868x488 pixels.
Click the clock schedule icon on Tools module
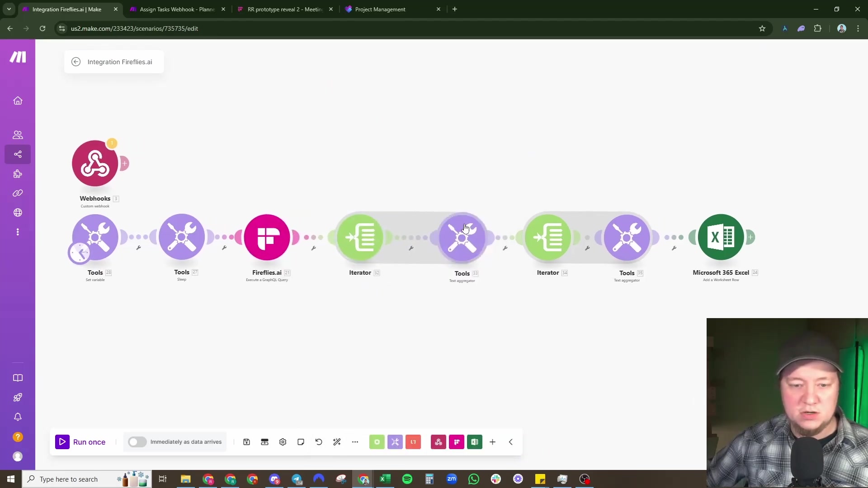(80, 253)
